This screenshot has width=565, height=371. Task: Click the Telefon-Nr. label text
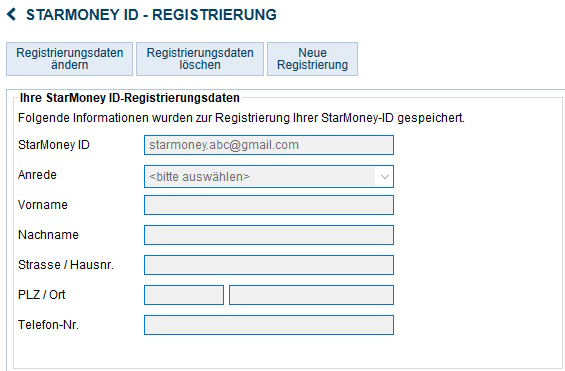tap(48, 325)
